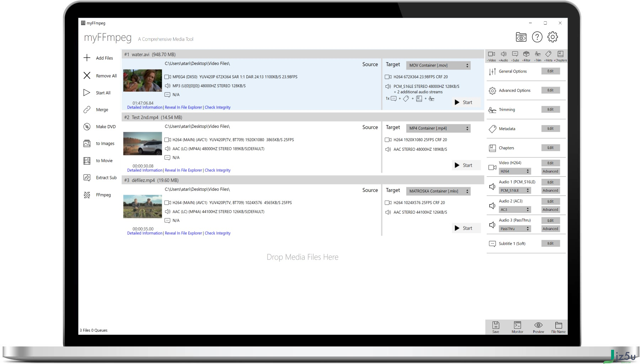Edit Subtitle 1 (Soft)

click(x=550, y=243)
